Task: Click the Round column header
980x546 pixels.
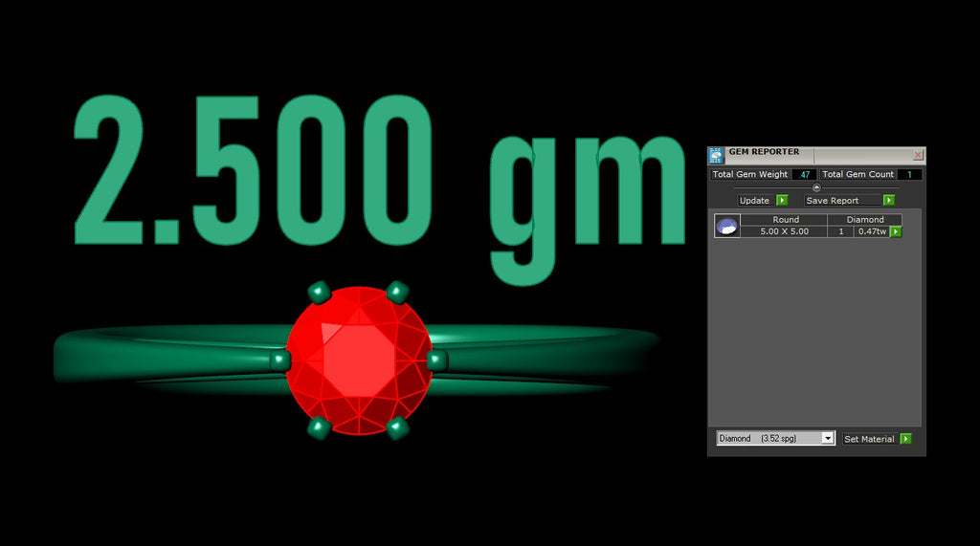Action: pos(785,219)
